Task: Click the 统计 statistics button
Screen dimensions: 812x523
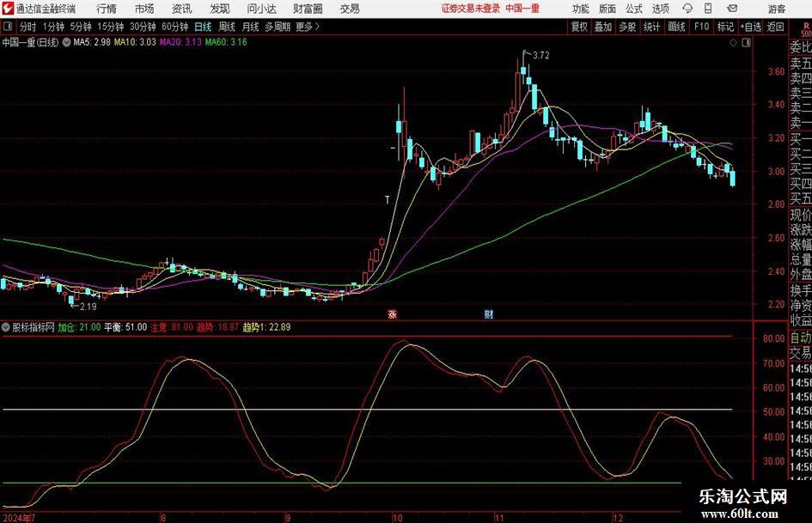Action: 651,27
